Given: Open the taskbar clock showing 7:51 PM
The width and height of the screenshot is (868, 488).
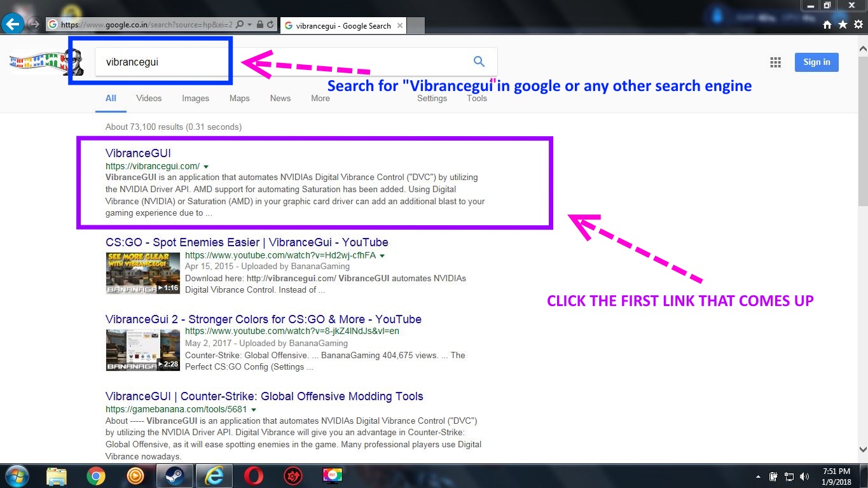Looking at the screenshot, I should (x=836, y=476).
